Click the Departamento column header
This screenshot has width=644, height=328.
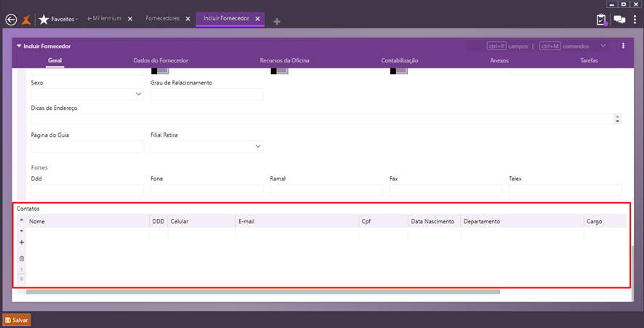522,221
